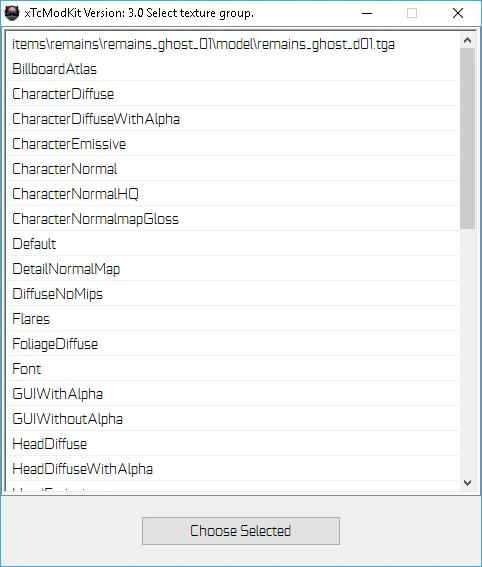Viewport: 482px width, 567px height.
Task: Minimize the xTcModKit window
Action: tap(367, 13)
